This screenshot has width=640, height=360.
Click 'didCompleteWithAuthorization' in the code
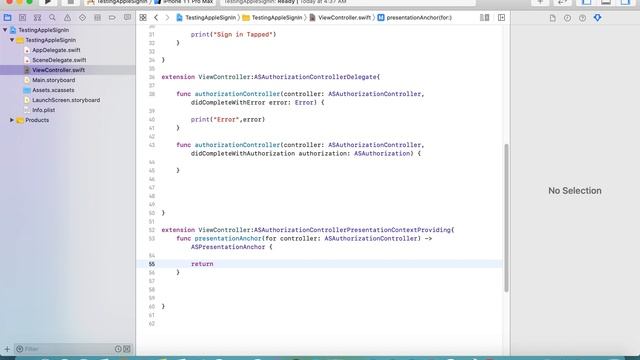tap(243, 153)
